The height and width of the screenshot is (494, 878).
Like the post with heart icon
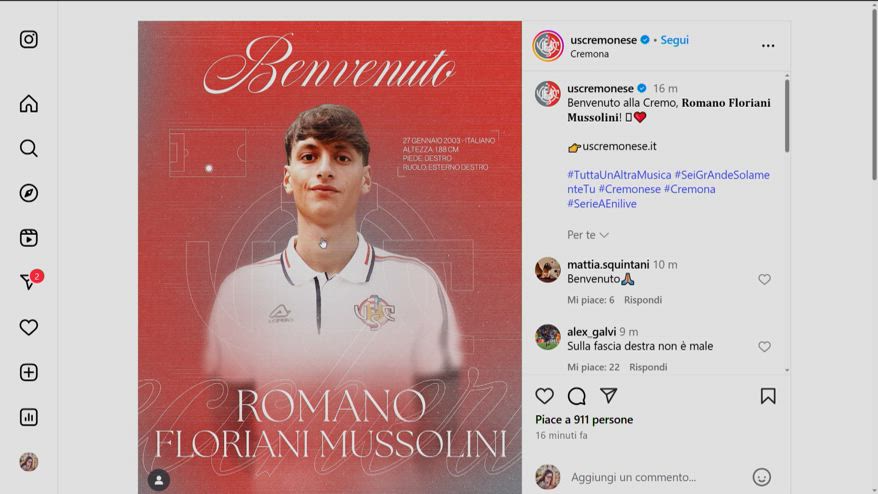tap(544, 396)
